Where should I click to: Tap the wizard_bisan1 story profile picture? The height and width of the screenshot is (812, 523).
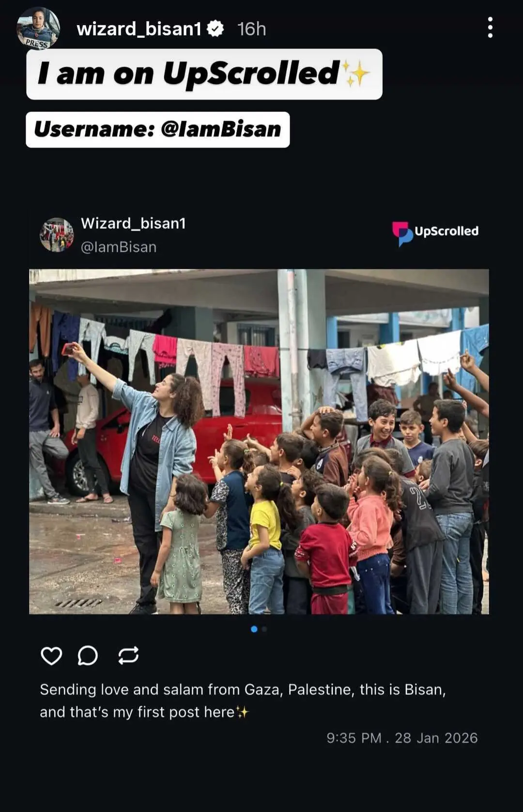(38, 28)
